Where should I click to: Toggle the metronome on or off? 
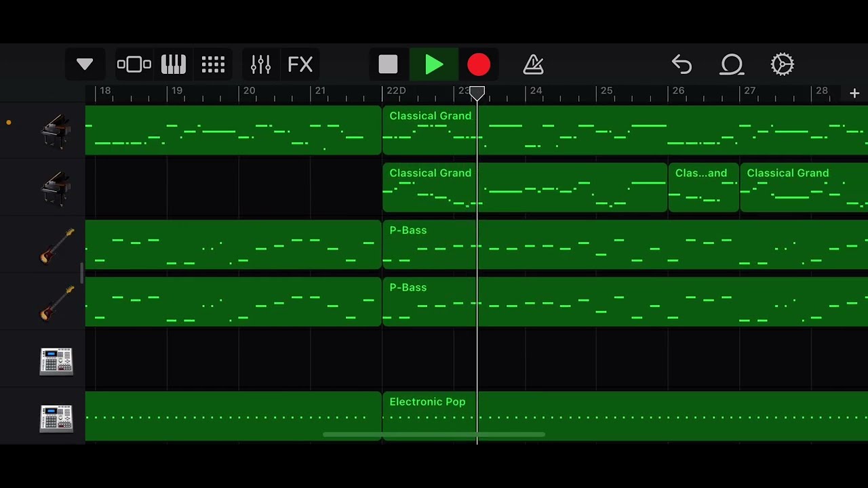point(534,64)
